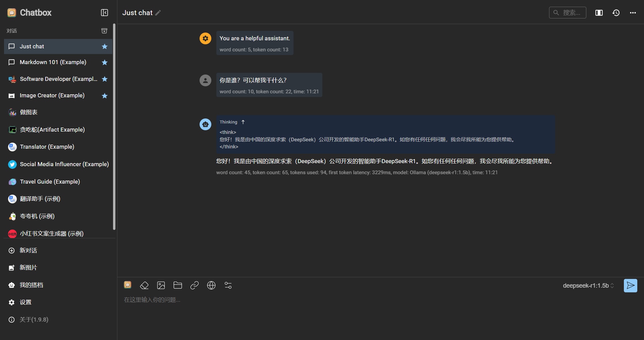
Task: Collapse the Thinking section arrow
Action: pyautogui.click(x=243, y=122)
